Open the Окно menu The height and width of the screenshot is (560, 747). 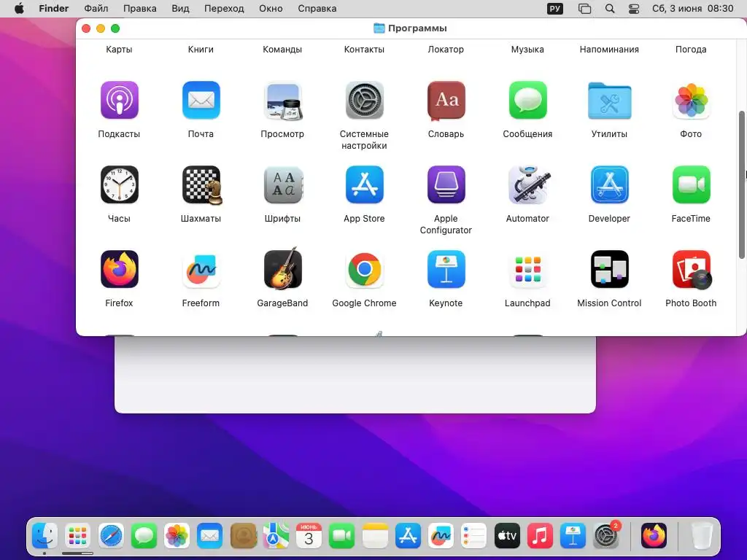[x=271, y=9]
